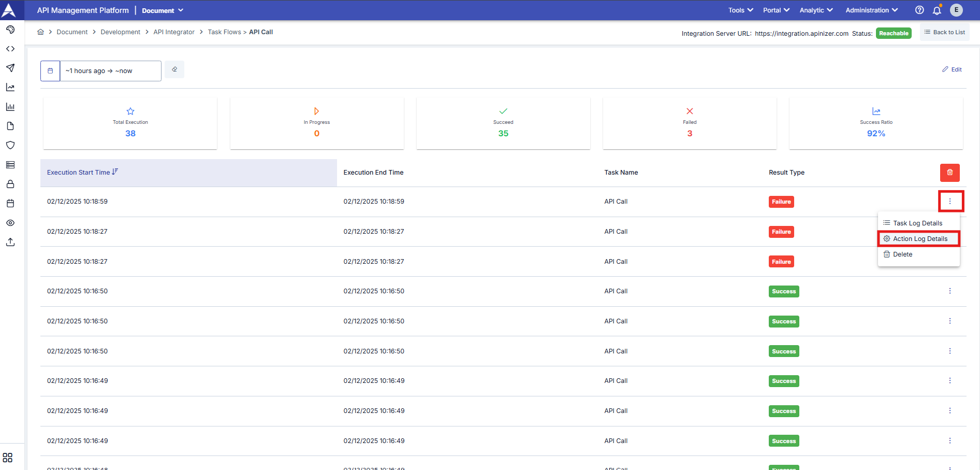Screen dimensions: 980x470
Task: Click the time range input field
Action: pyautogui.click(x=110, y=71)
